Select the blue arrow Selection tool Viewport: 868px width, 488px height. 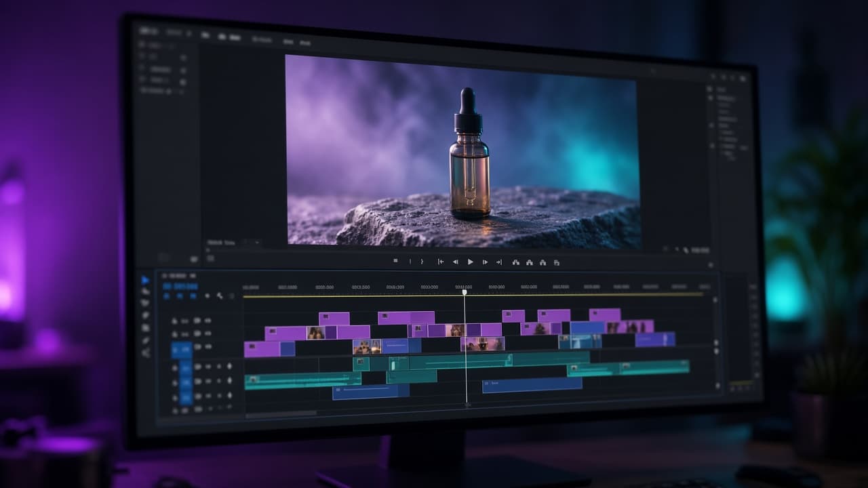(145, 279)
